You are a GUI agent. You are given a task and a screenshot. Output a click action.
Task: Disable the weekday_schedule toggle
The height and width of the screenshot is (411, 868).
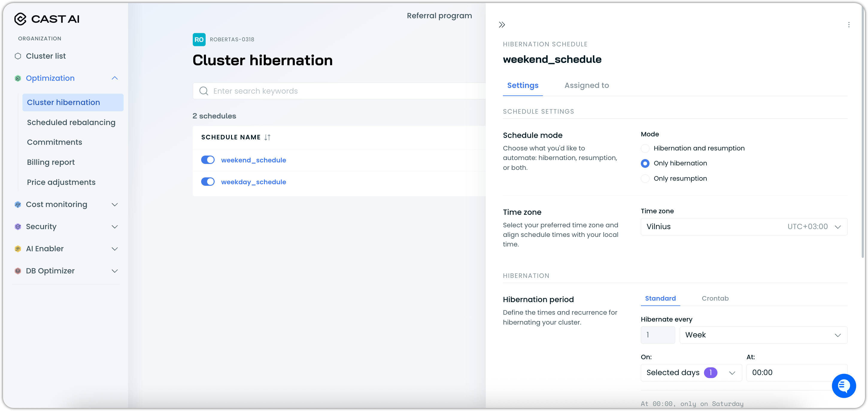207,182
